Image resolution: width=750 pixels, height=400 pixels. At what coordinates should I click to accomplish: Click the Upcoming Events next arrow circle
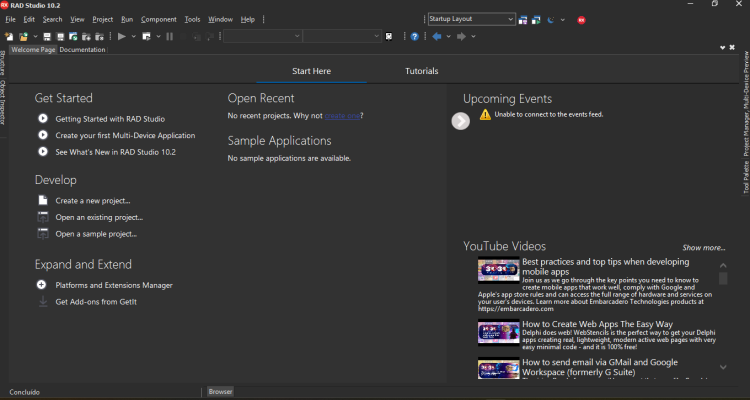coord(461,121)
